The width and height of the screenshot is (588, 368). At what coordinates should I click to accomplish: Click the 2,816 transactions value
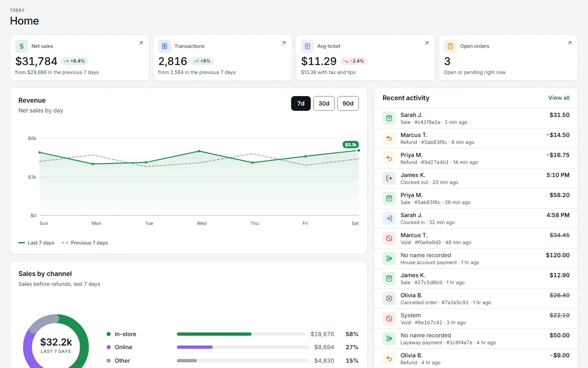[x=173, y=61]
